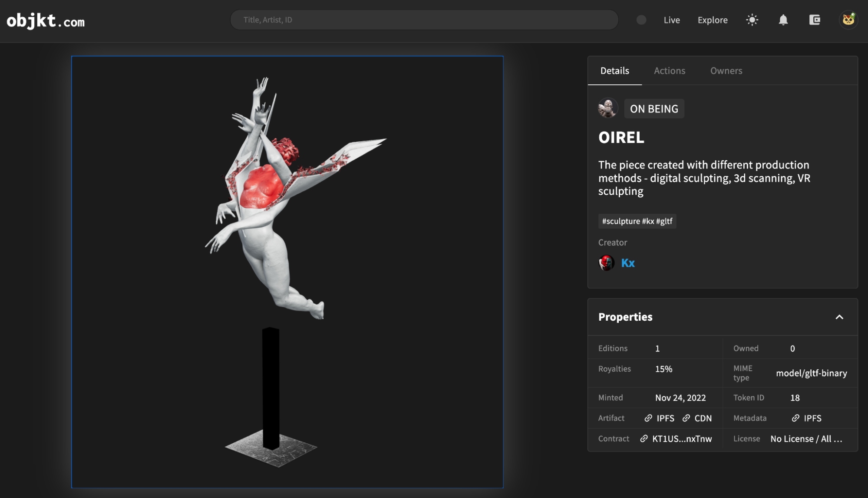
Task: Switch to the Owners tab
Action: tap(726, 71)
